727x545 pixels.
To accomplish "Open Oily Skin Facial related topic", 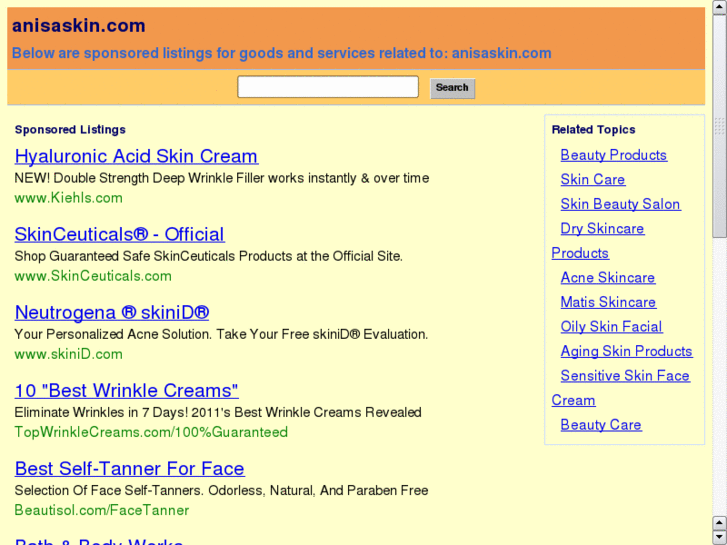I will (611, 327).
